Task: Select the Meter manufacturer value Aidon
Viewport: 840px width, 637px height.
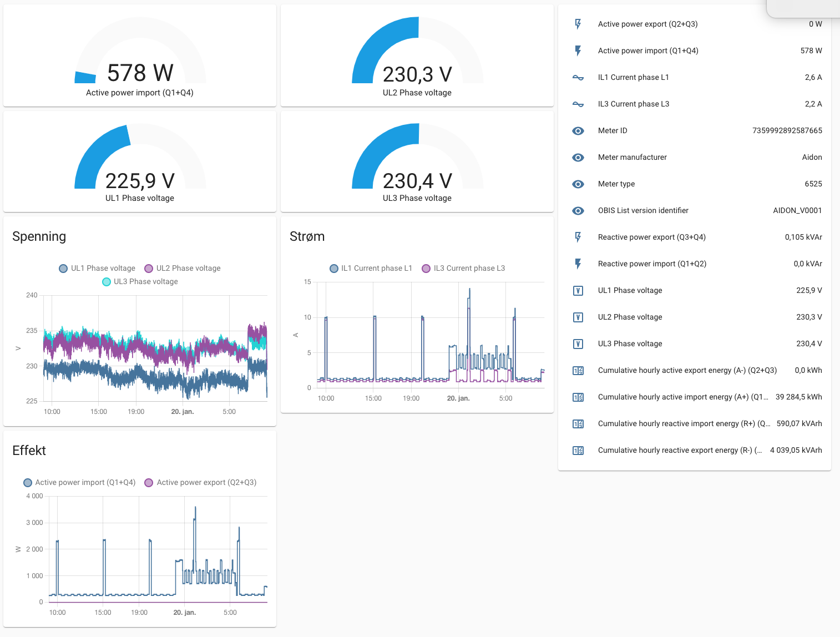Action: click(x=812, y=157)
